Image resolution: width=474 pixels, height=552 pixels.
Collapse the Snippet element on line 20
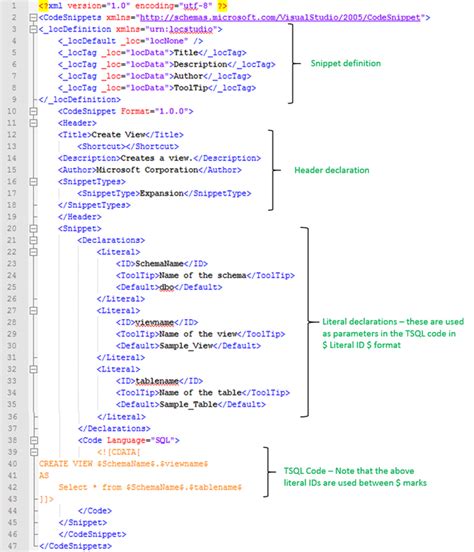pos(33,228)
